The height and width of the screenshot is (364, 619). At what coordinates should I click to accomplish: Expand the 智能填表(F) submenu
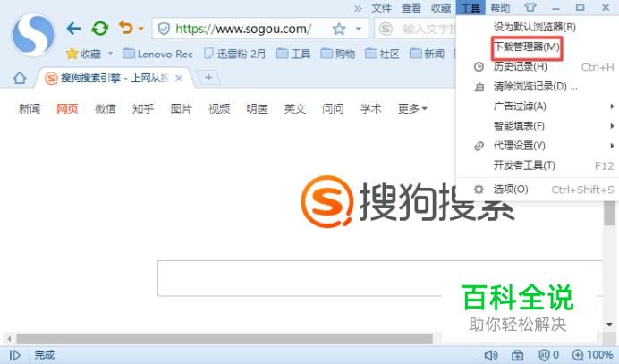point(538,126)
